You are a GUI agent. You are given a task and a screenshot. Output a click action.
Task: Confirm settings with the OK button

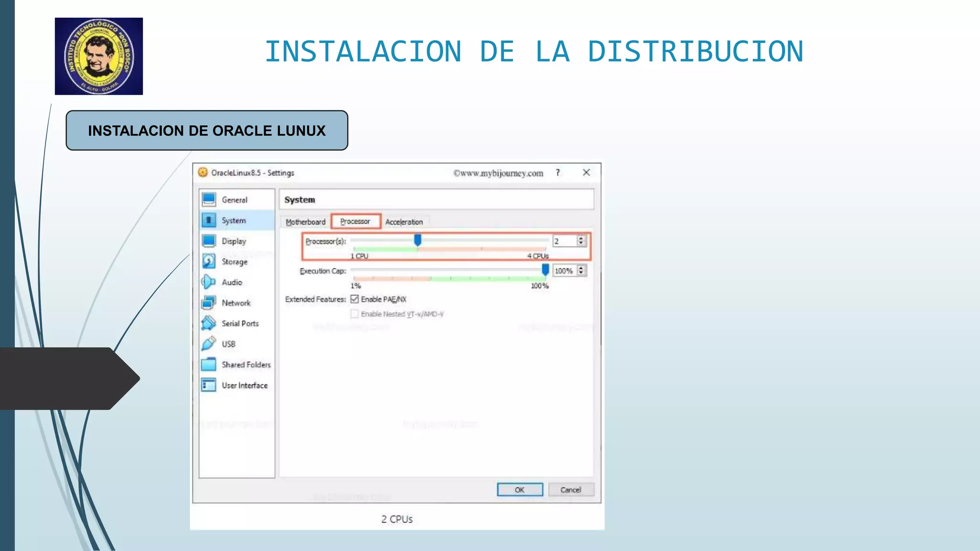[x=520, y=490]
